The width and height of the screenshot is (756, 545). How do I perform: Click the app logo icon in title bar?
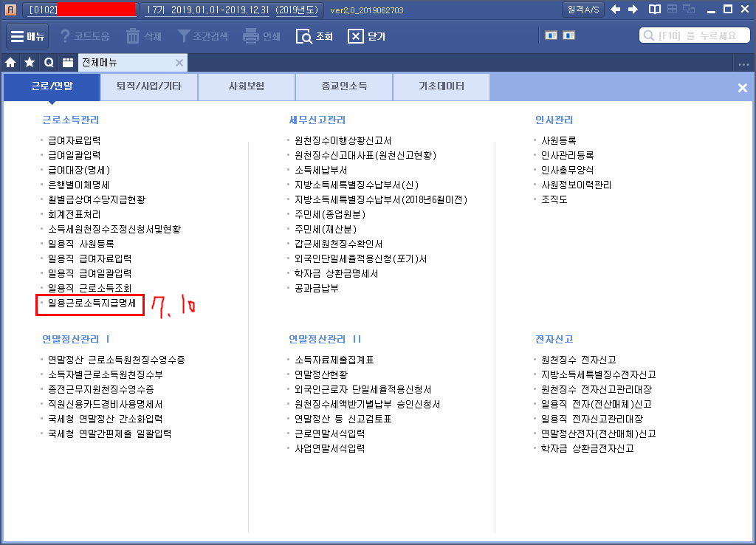tap(10, 10)
